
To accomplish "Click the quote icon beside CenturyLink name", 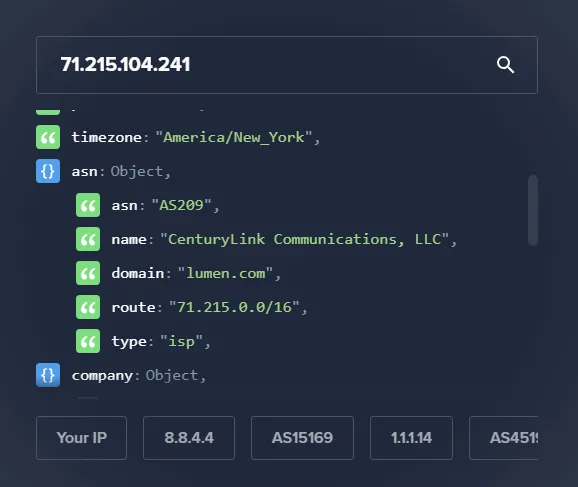I will pyautogui.click(x=88, y=239).
